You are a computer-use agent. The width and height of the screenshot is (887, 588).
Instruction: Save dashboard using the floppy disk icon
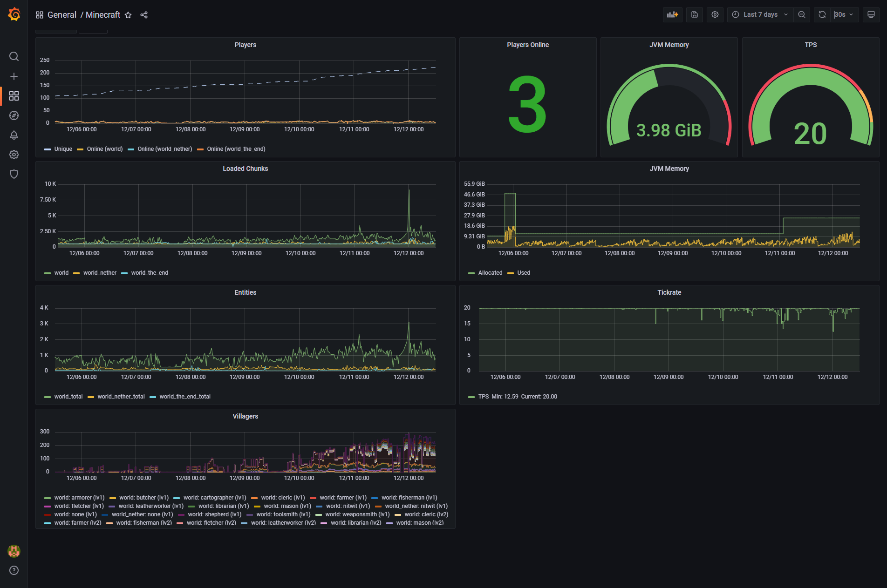pyautogui.click(x=694, y=15)
